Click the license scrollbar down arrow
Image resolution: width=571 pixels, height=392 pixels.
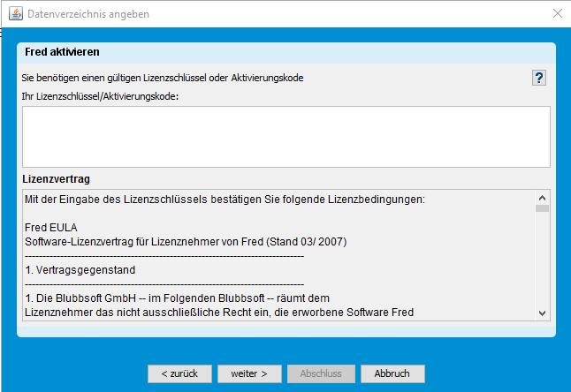tap(542, 313)
